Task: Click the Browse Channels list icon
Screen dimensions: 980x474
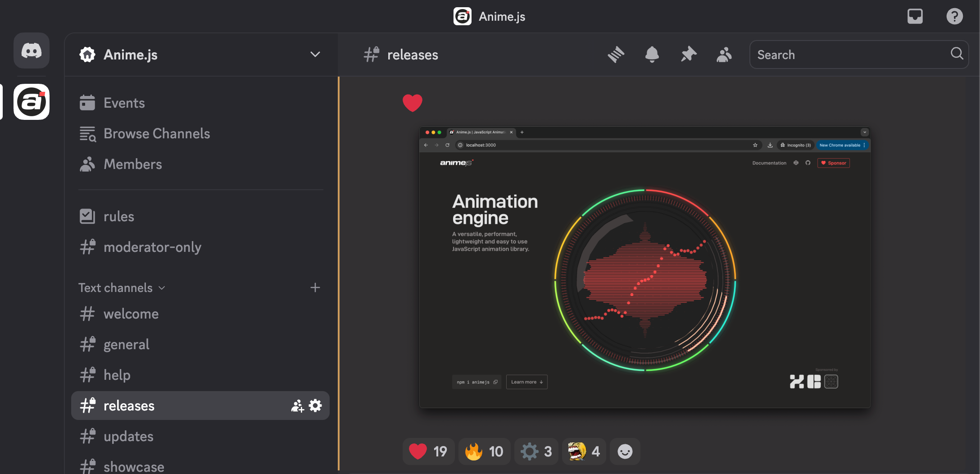Action: coord(88,134)
